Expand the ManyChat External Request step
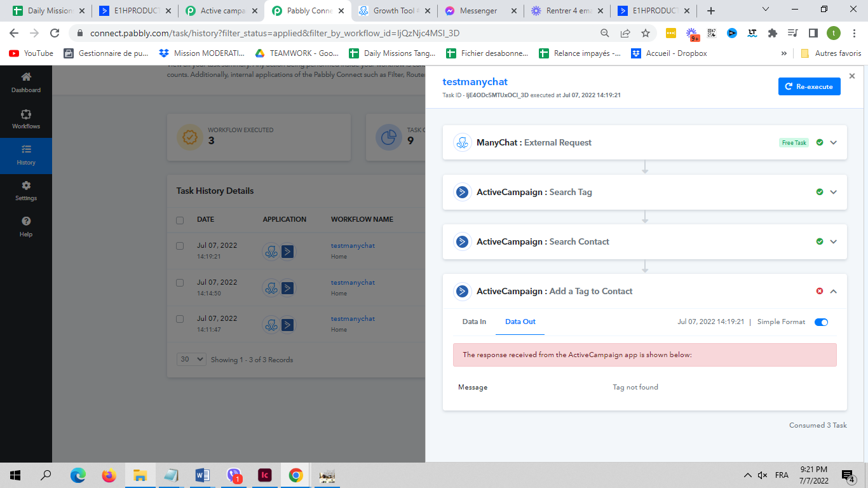Viewport: 868px width, 488px height. point(834,142)
